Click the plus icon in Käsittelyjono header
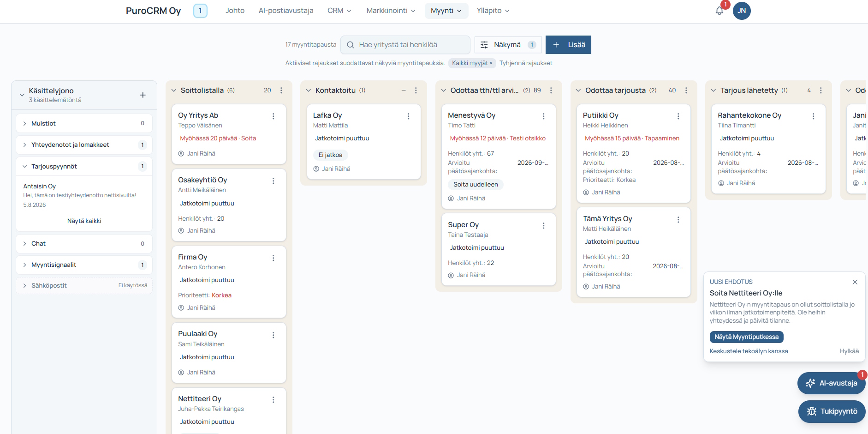 click(143, 95)
